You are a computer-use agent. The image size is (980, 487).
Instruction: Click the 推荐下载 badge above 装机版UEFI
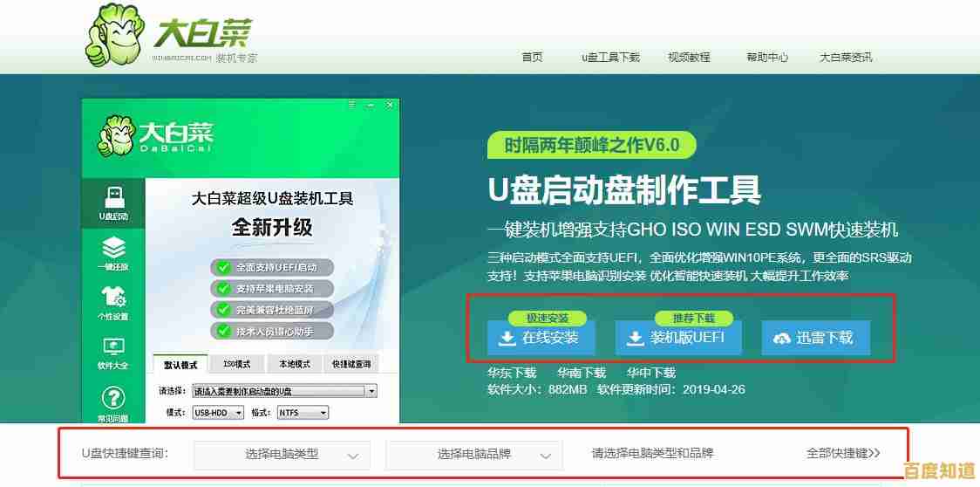click(694, 319)
